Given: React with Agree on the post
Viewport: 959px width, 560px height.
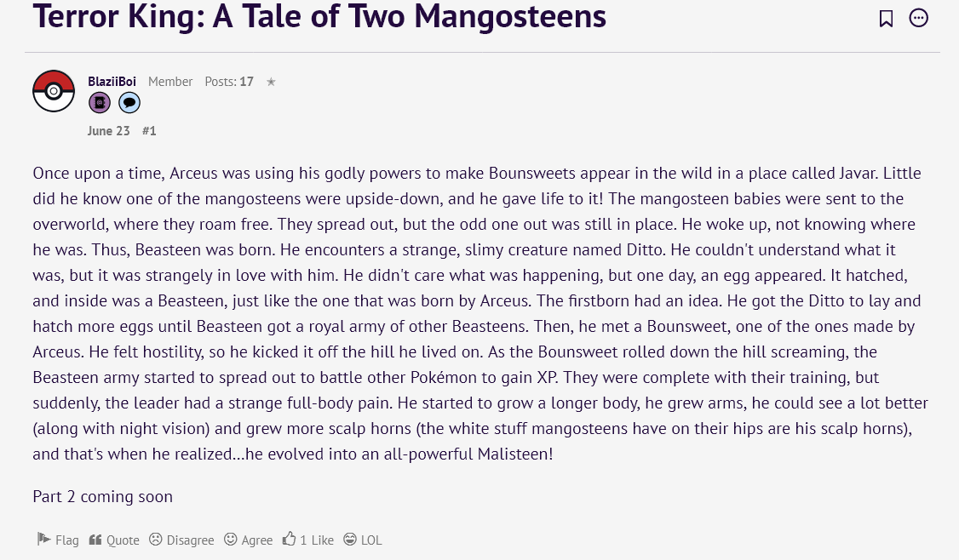Looking at the screenshot, I should [257, 540].
